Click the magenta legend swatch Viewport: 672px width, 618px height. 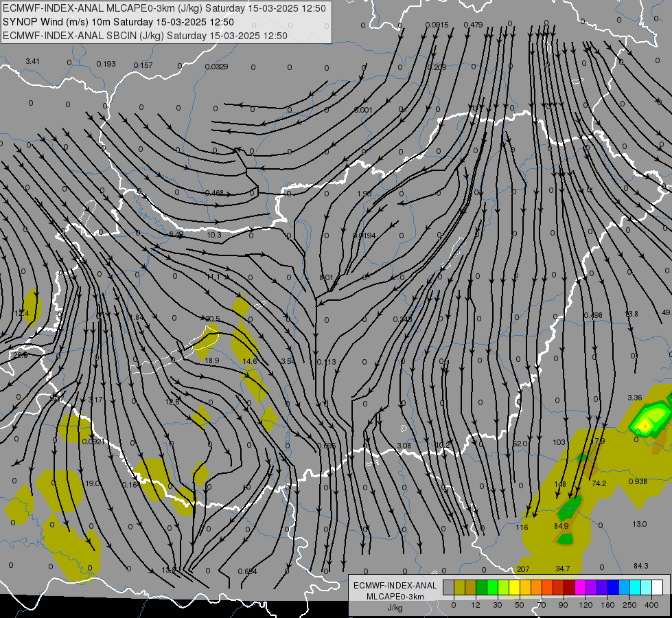click(581, 587)
